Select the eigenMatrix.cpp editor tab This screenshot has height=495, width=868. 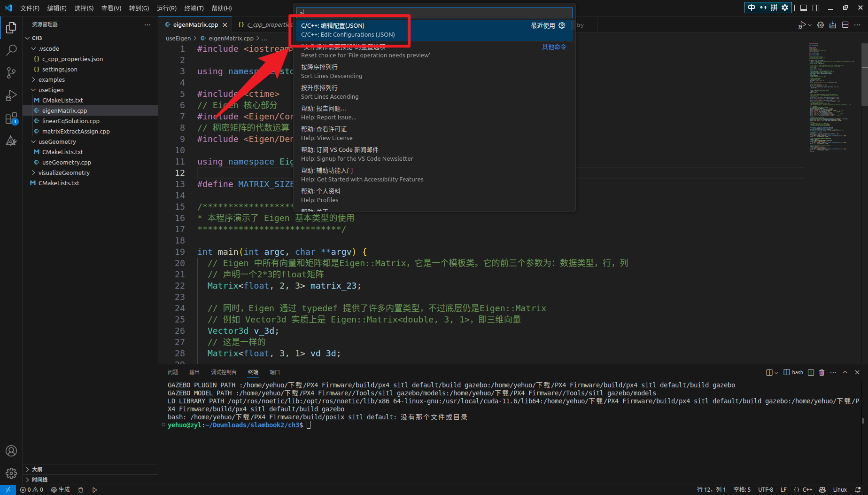195,24
